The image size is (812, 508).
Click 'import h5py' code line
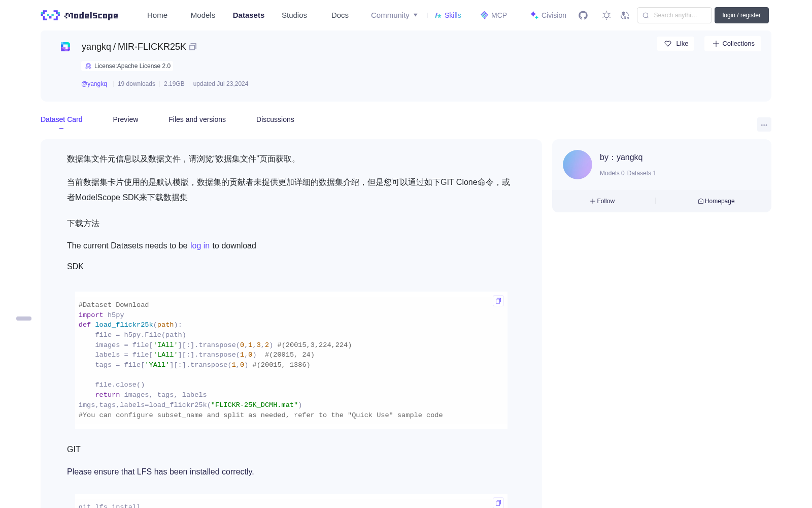click(x=101, y=315)
